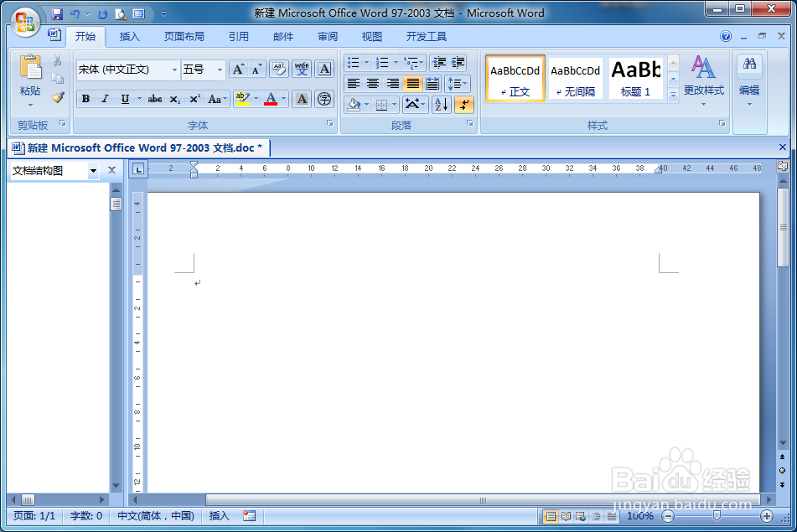
Task: Open the font name dropdown
Action: tap(174, 70)
